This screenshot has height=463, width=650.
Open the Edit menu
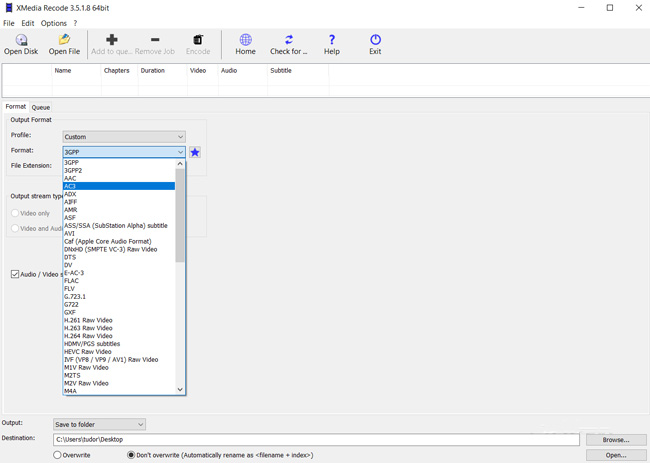coord(28,23)
